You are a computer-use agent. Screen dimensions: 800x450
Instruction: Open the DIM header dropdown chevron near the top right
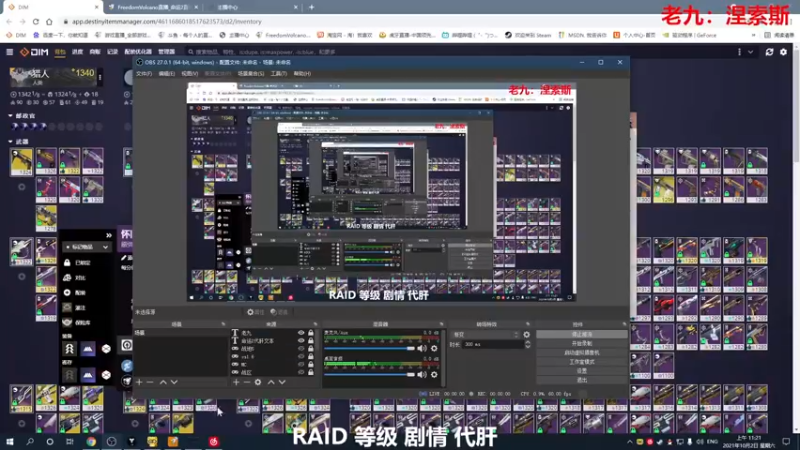751,52
